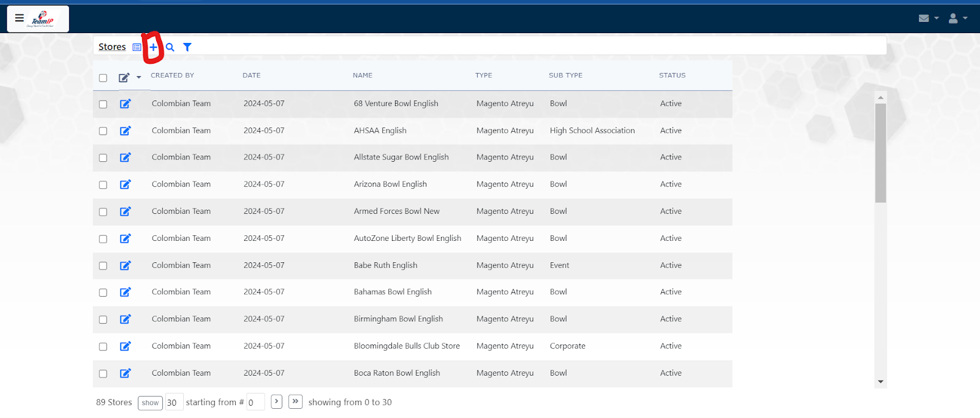Click the vertical scrollbar thumb

point(881,153)
